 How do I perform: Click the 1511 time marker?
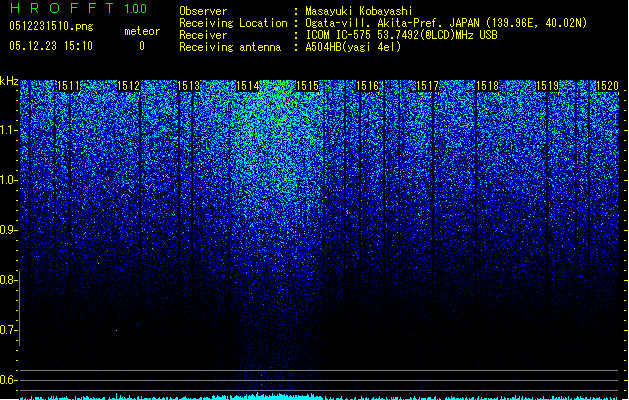point(68,86)
